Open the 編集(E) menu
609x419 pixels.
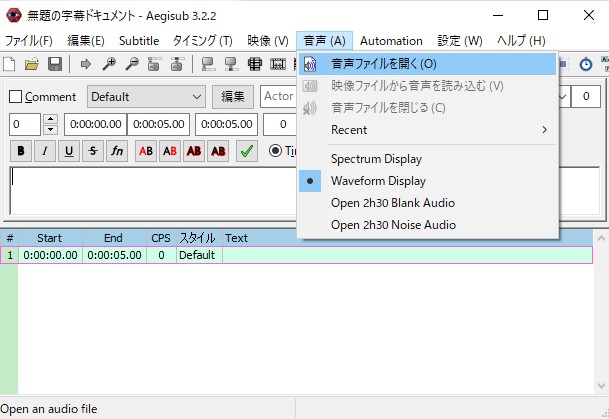[x=86, y=41]
